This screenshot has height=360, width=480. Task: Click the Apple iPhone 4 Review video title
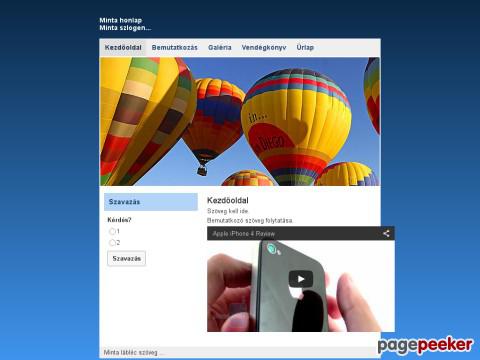pos(244,234)
